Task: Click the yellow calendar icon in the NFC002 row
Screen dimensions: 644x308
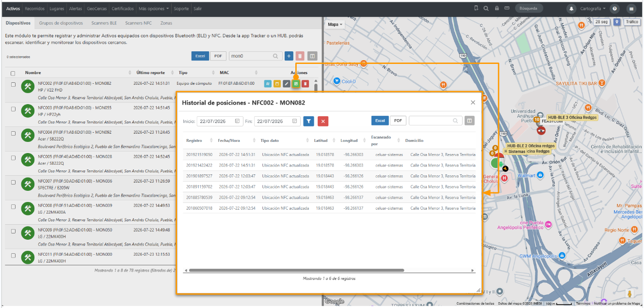Action: coord(277,84)
